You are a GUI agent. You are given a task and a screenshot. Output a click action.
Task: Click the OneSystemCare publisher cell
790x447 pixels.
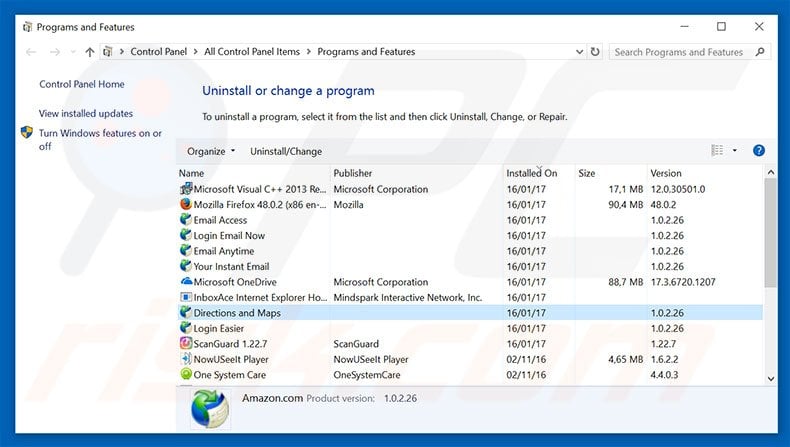coord(367,374)
